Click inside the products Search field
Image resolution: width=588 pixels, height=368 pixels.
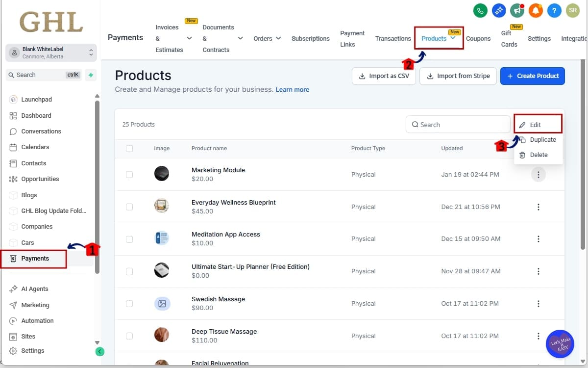(458, 124)
